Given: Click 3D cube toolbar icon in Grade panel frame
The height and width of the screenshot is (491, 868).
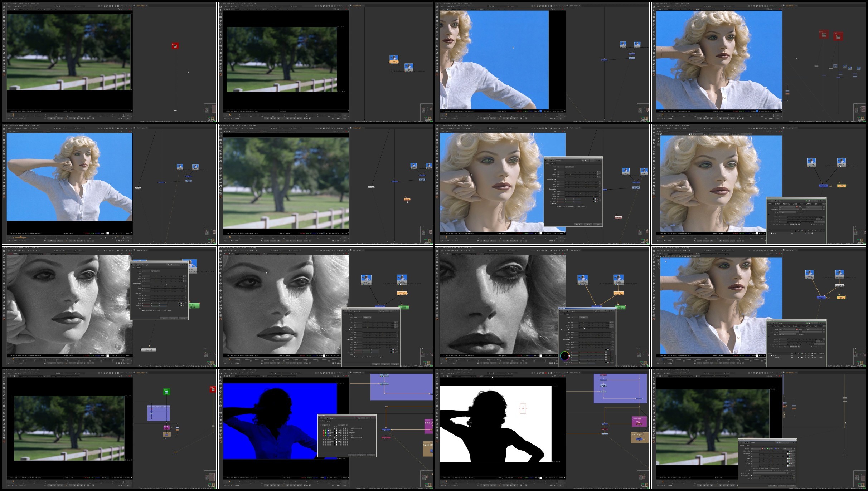Looking at the screenshot, I should (x=654, y=406).
